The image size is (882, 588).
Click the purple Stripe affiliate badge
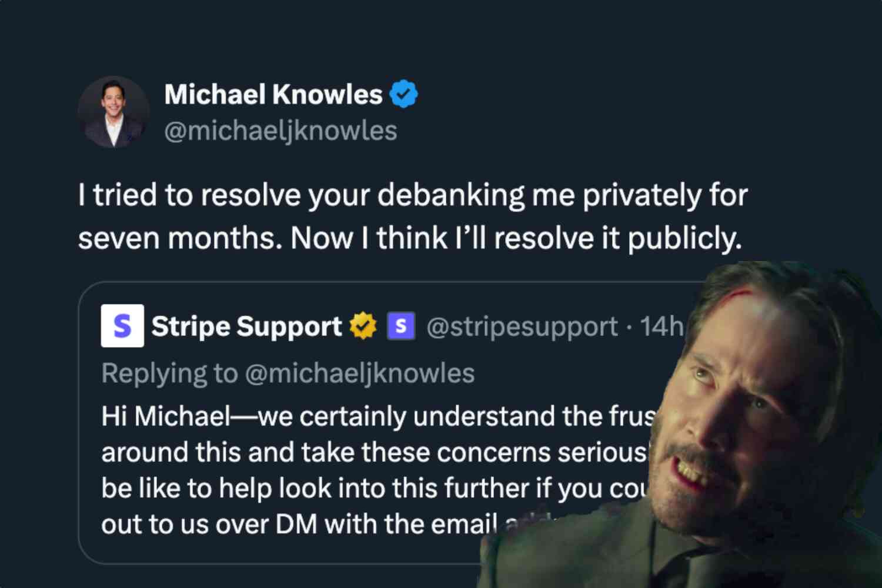pyautogui.click(x=401, y=326)
